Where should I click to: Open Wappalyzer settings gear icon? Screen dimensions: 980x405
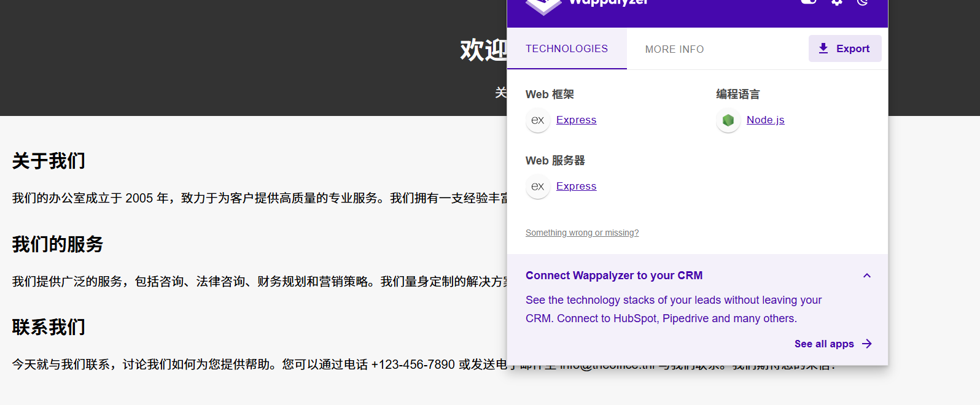click(x=836, y=2)
